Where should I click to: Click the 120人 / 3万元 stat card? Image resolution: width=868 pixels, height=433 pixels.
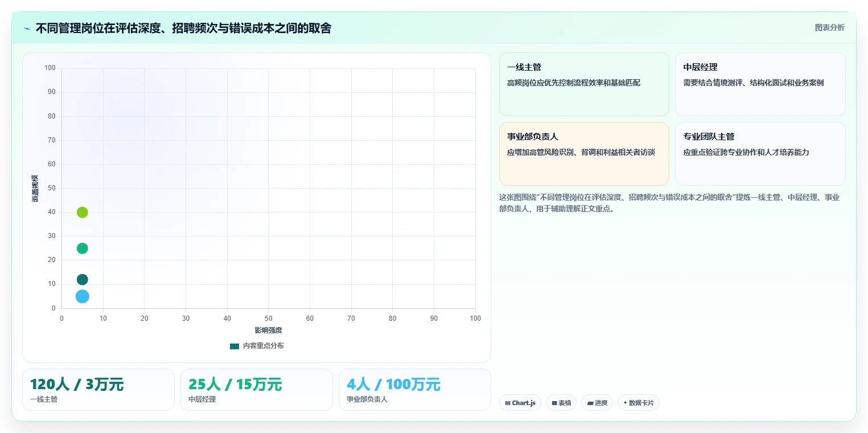98,390
